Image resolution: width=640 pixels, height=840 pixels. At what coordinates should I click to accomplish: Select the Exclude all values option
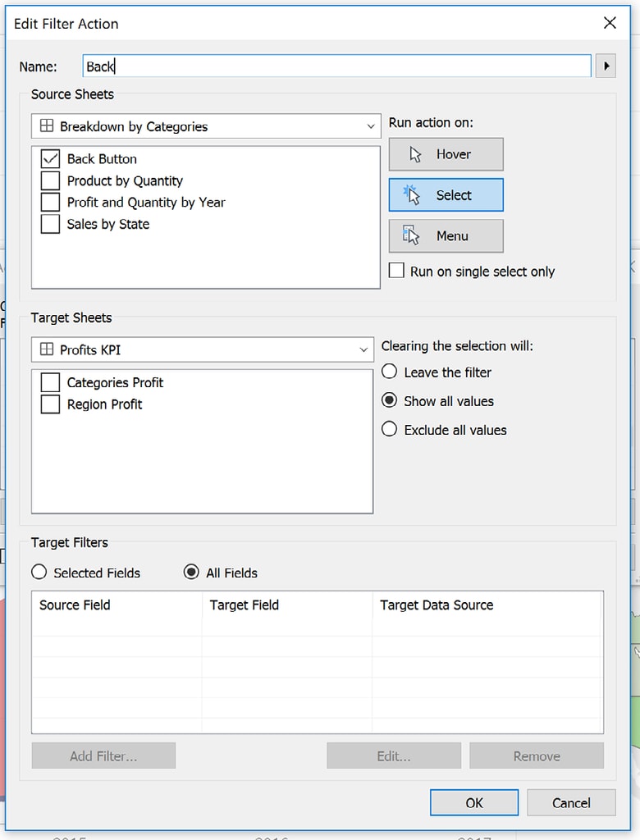390,430
